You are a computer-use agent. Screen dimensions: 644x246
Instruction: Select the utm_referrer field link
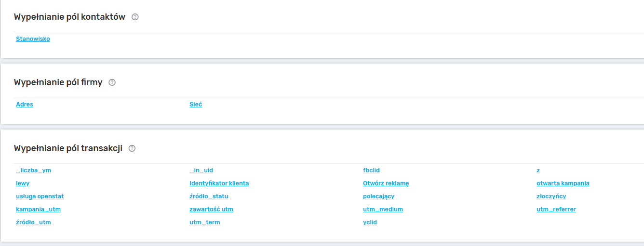tap(556, 209)
